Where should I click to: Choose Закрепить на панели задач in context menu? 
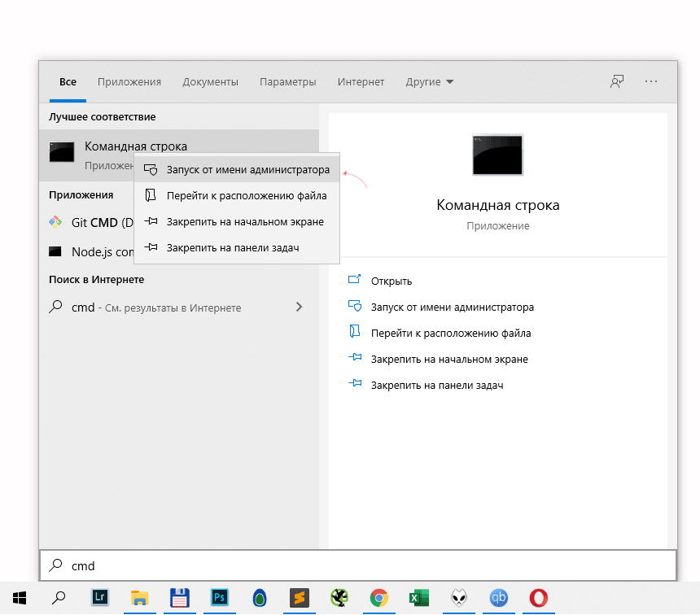pos(237,247)
